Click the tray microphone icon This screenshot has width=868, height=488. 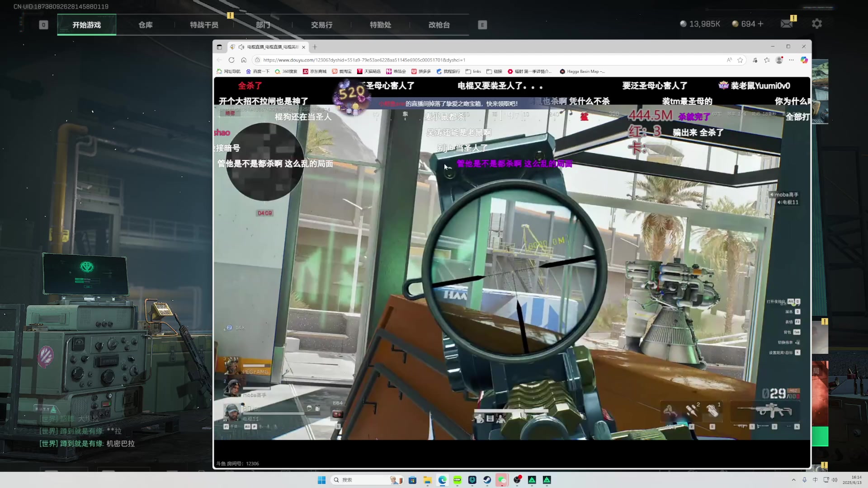(804, 480)
